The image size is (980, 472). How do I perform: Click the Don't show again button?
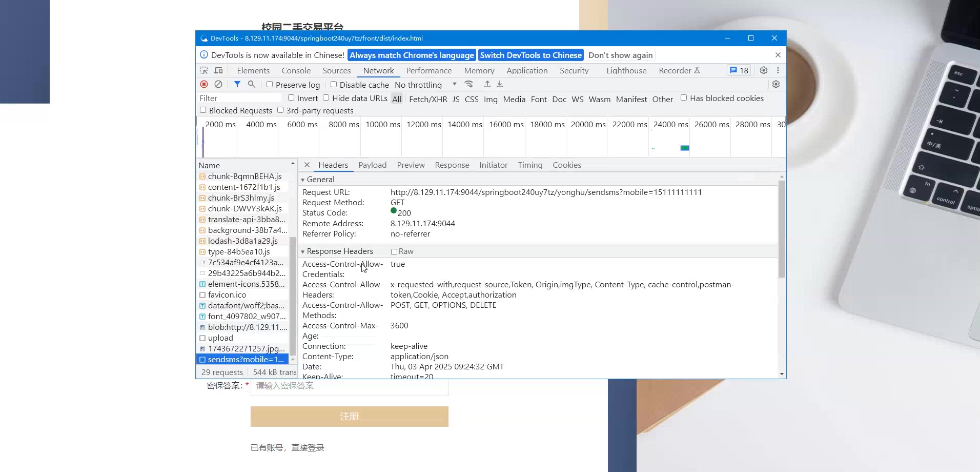(620, 55)
